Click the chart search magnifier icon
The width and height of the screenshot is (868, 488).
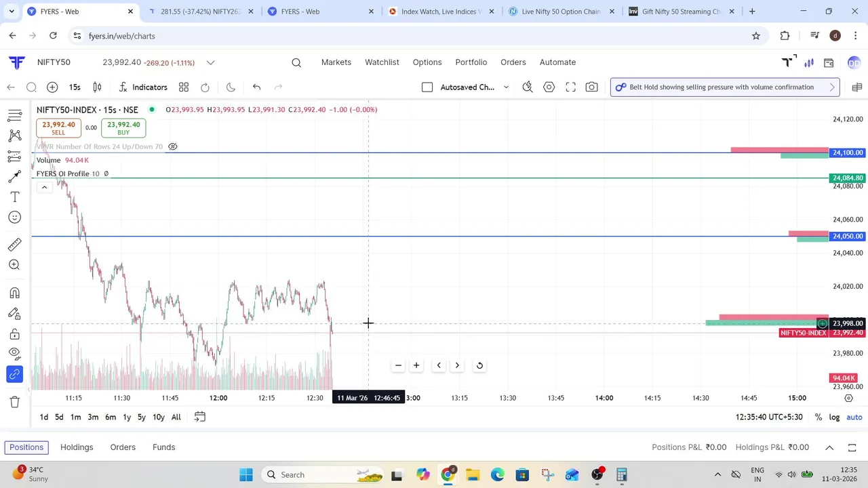point(31,87)
